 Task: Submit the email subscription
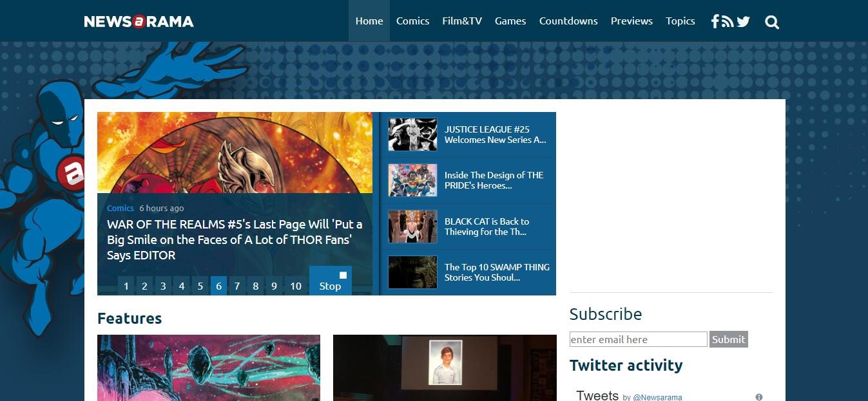click(x=729, y=339)
